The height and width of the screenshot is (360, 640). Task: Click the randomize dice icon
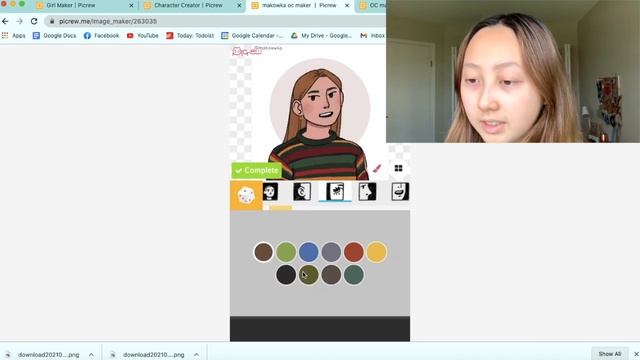[x=246, y=196]
